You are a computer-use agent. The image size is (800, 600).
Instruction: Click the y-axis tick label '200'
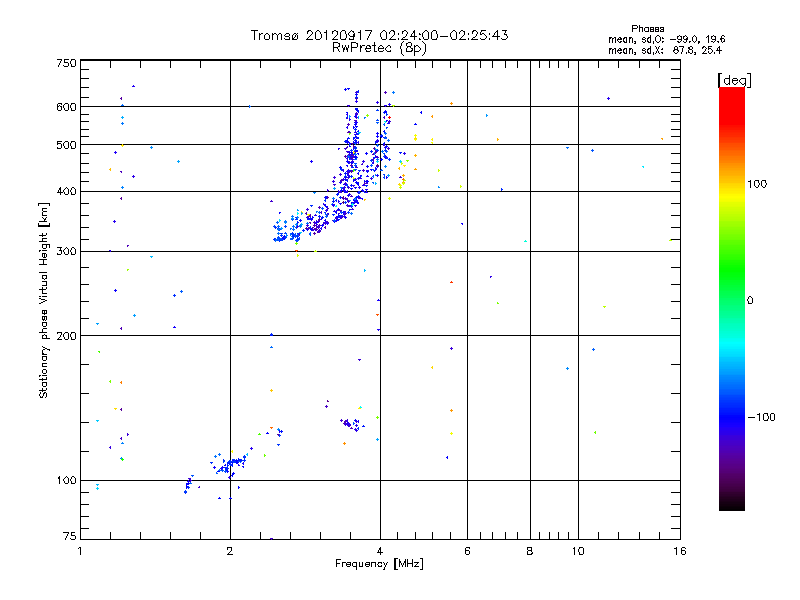[x=66, y=336]
